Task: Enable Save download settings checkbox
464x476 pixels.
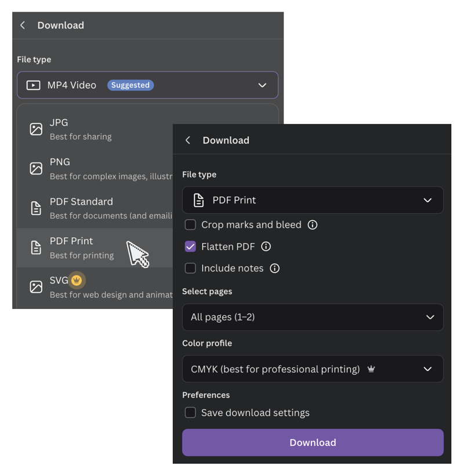Action: tap(190, 413)
